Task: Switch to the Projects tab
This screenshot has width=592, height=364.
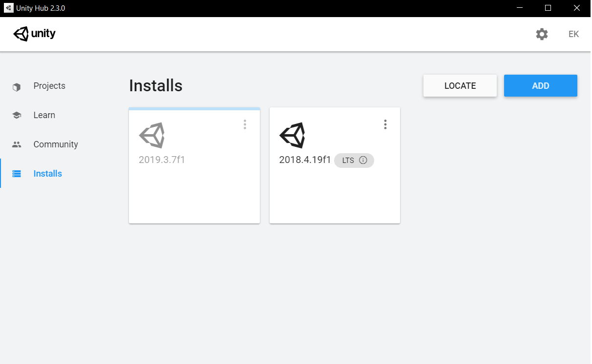Action: coord(49,86)
